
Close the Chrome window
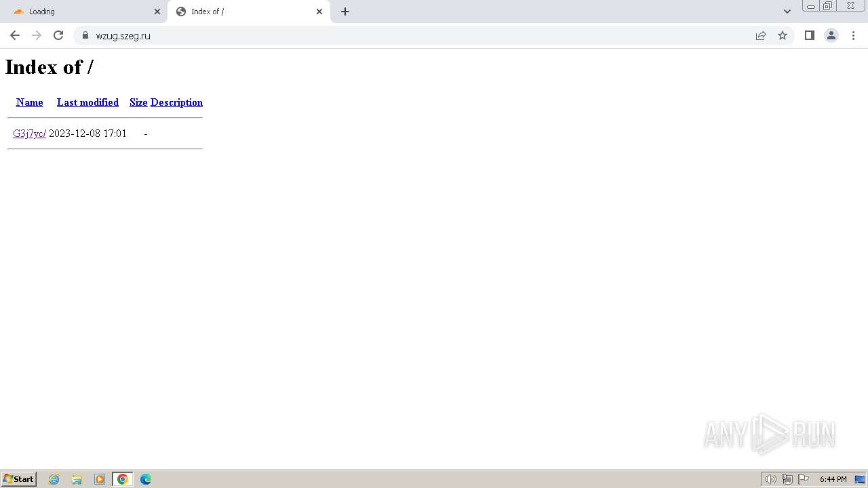pos(850,6)
